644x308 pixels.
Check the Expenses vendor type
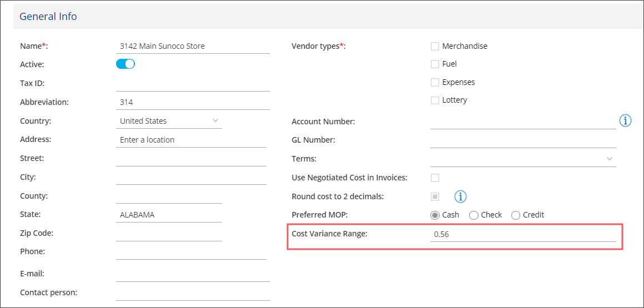click(435, 83)
